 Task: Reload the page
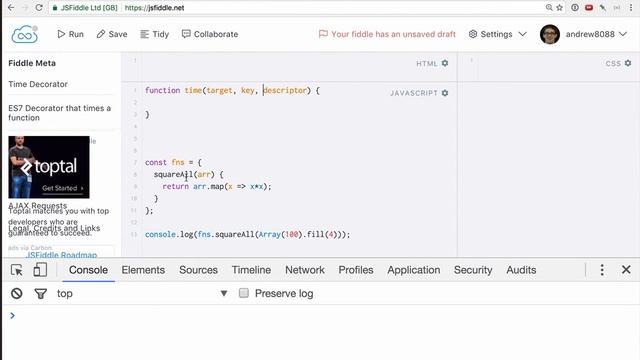(39, 7)
